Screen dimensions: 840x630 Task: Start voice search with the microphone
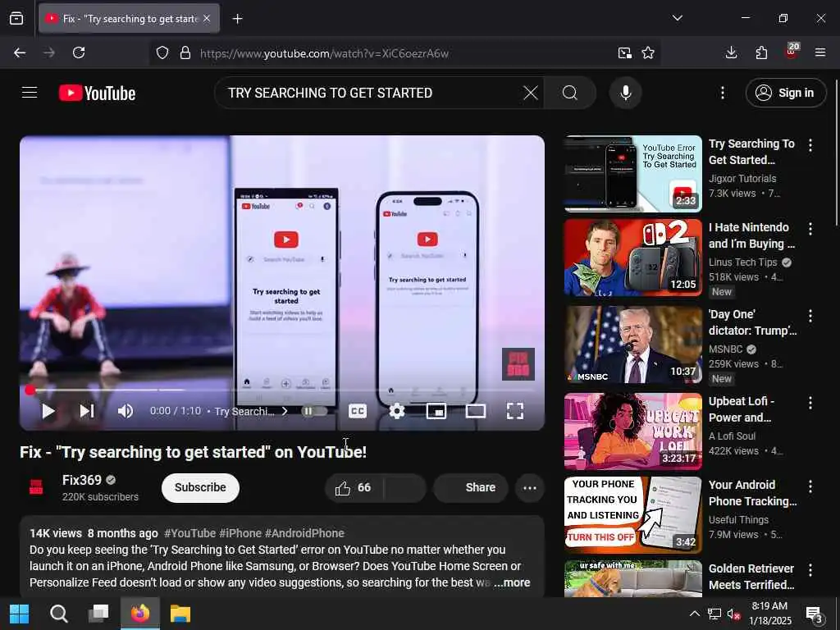click(625, 93)
